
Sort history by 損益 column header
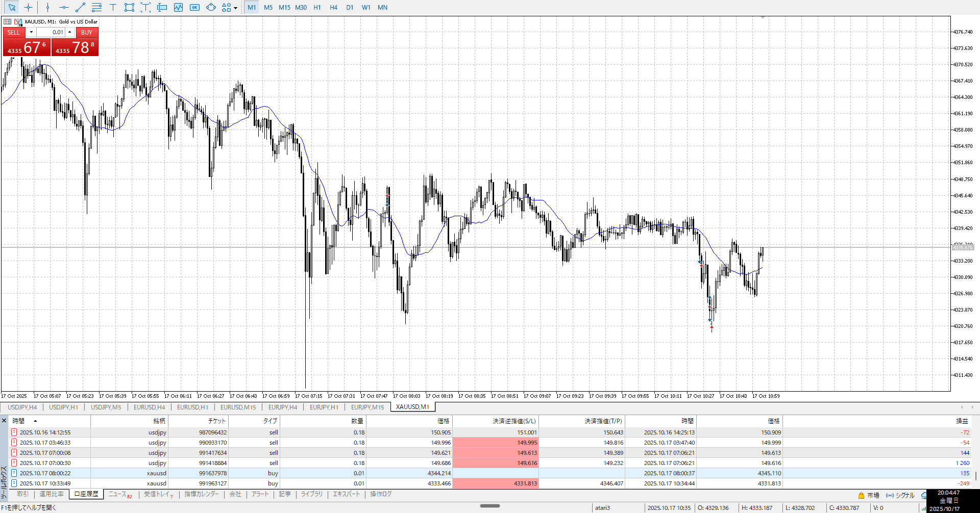[962, 421]
